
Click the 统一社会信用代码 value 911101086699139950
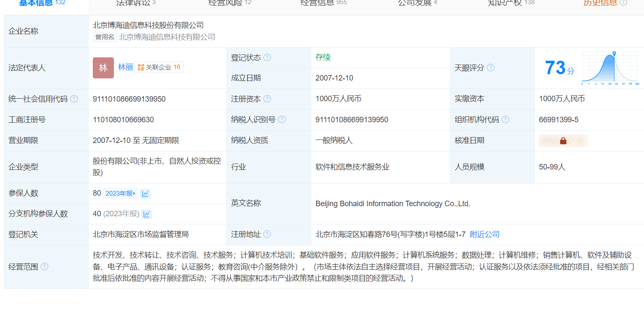tap(129, 99)
